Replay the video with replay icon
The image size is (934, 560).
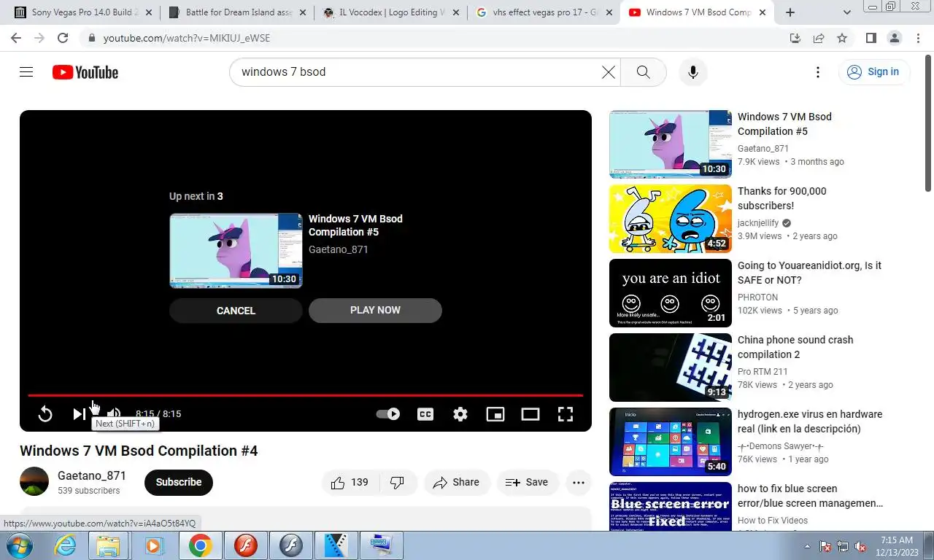pos(45,414)
